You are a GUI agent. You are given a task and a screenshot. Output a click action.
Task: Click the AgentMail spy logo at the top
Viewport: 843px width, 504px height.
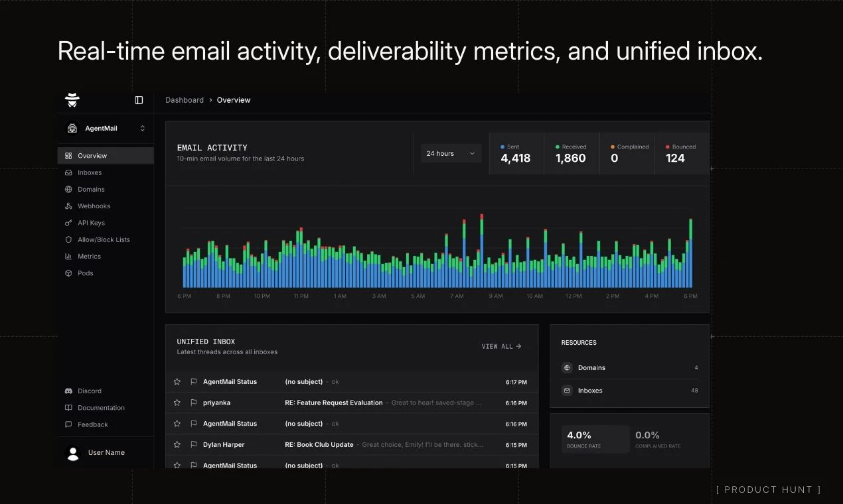coord(72,99)
